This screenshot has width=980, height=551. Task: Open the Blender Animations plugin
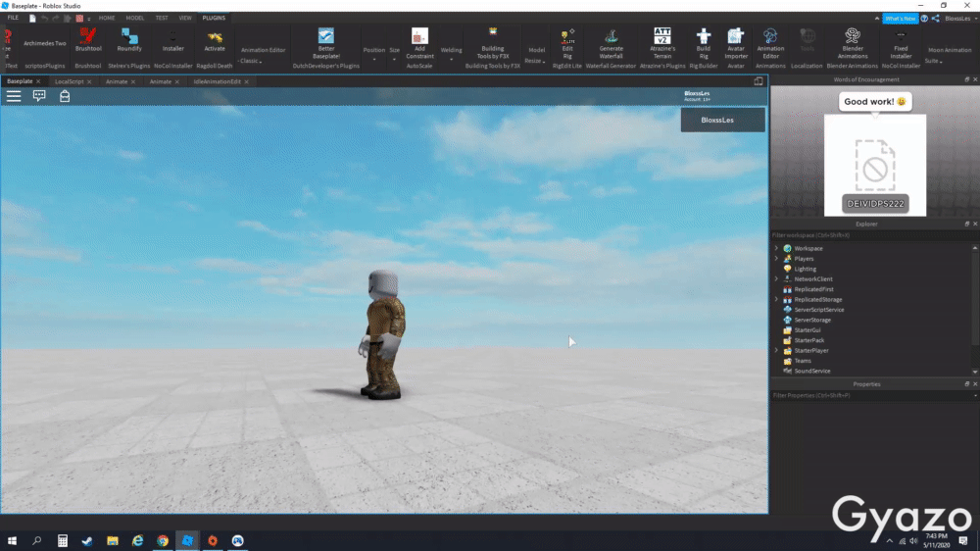tap(853, 44)
